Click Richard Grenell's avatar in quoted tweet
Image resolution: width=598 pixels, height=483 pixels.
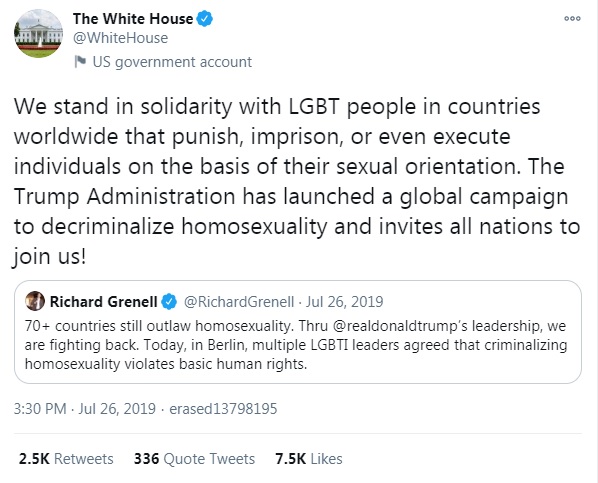coord(35,301)
